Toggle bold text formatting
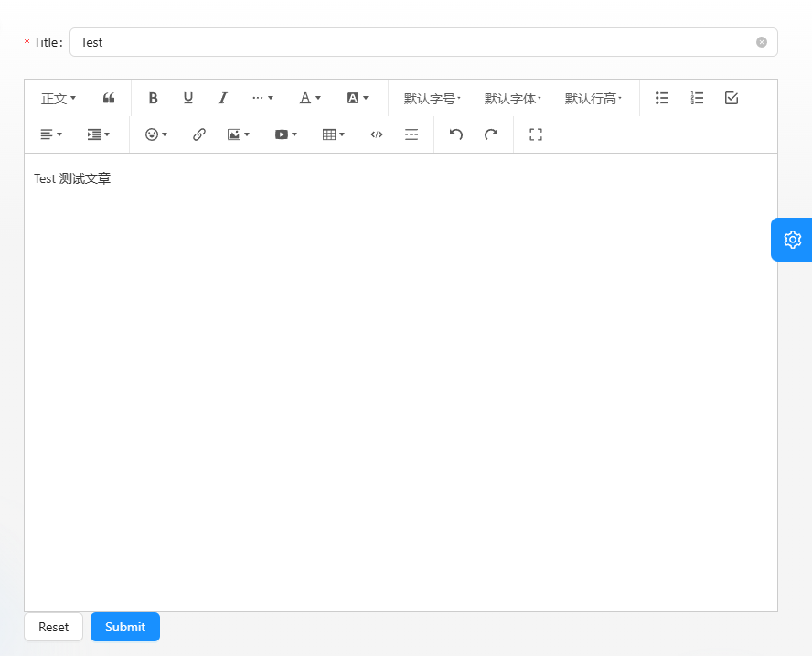 154,98
